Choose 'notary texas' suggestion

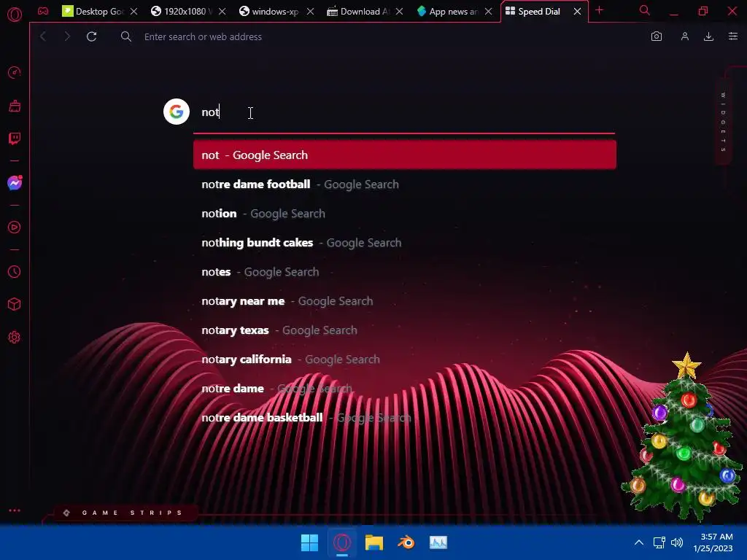404,330
